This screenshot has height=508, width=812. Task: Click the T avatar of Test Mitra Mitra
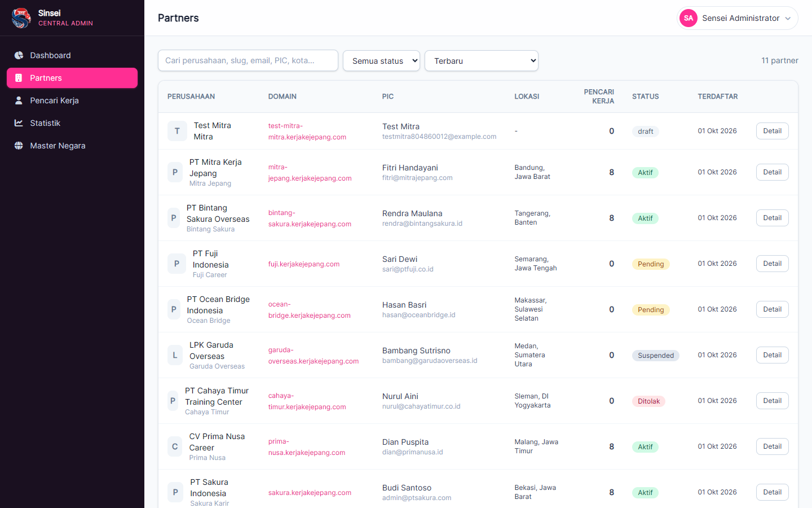[177, 131]
